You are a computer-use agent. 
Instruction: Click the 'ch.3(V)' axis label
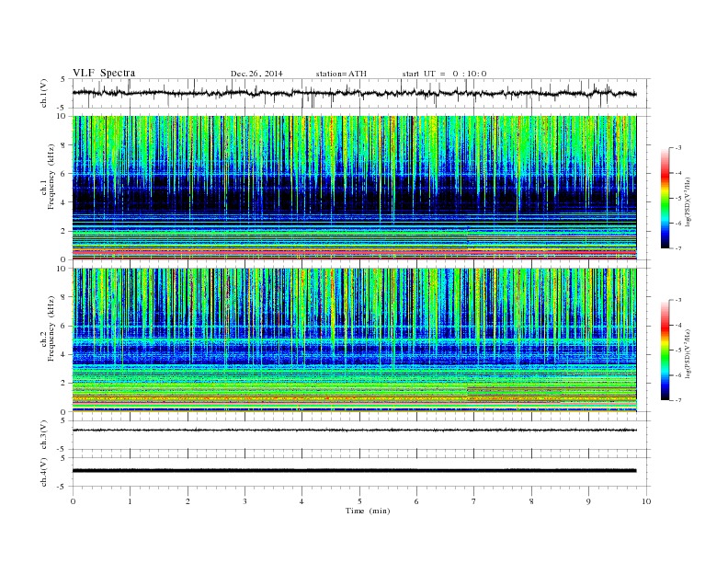pyautogui.click(x=44, y=435)
